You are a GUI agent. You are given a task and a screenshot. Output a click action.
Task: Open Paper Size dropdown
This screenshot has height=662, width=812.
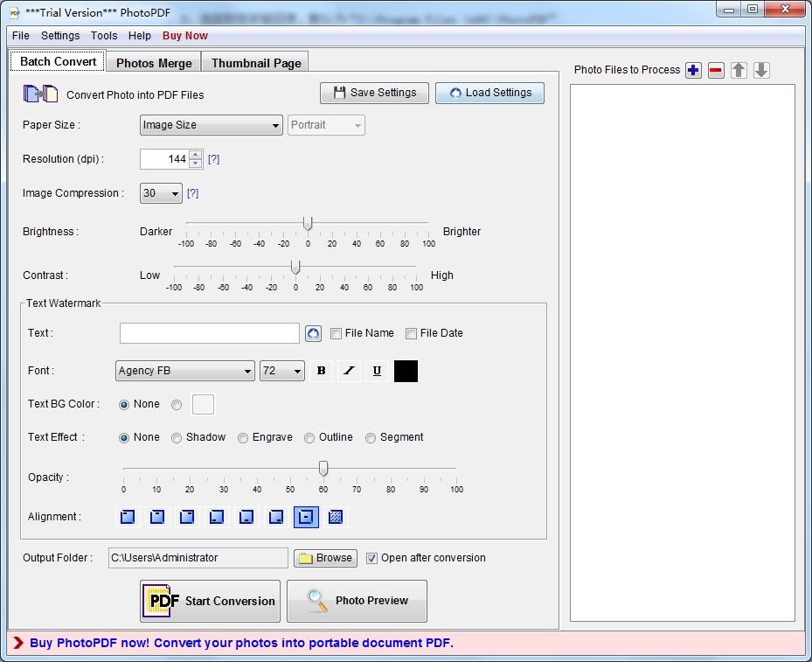pos(212,125)
